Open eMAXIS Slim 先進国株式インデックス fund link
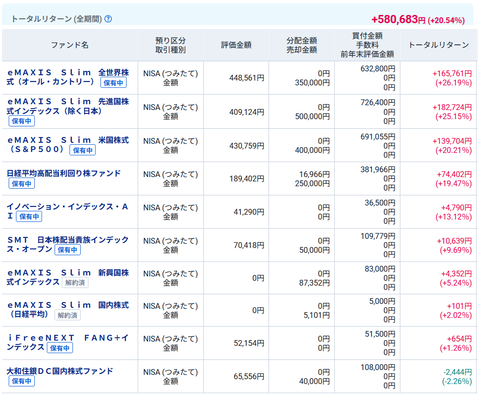The height and width of the screenshot is (398, 480). [68, 106]
